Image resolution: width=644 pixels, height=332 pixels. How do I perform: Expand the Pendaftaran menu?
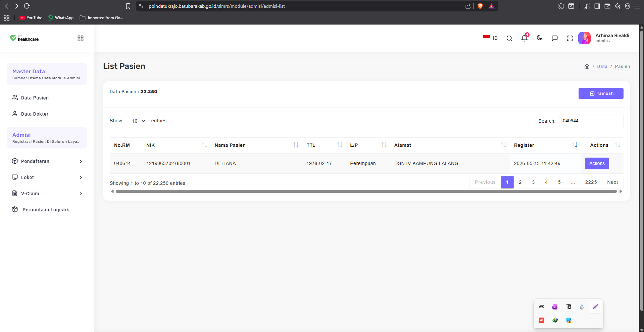(47, 161)
